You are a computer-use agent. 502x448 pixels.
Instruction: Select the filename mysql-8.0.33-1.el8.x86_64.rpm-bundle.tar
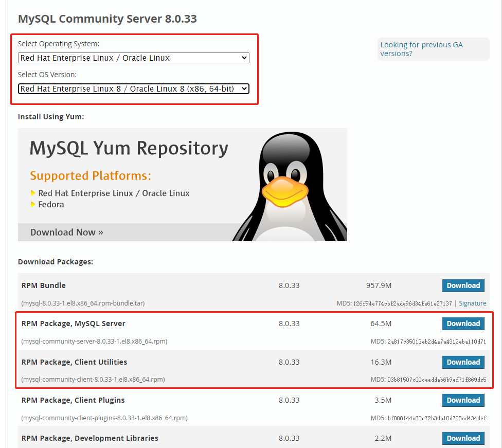coord(83,303)
